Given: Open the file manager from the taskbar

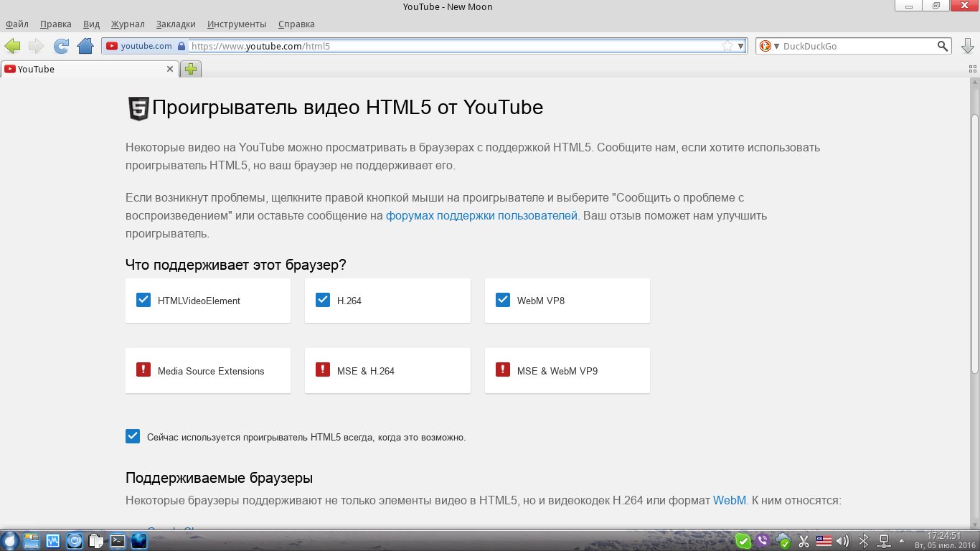Looking at the screenshot, I should 31,540.
